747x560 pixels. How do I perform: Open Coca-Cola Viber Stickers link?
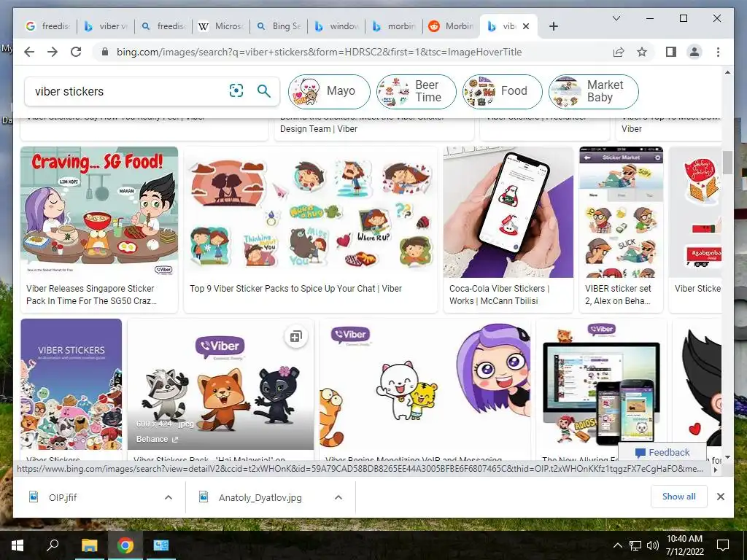499,295
